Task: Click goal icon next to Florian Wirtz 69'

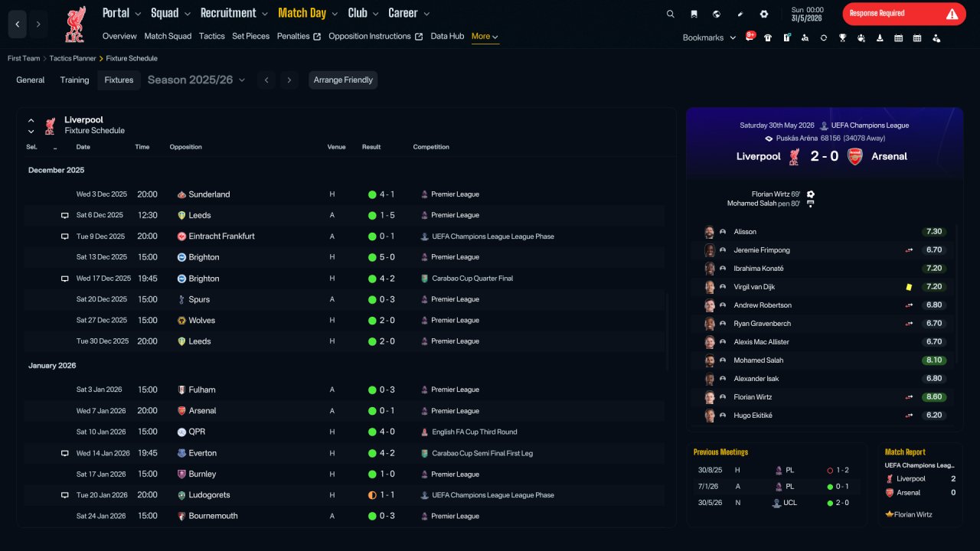Action: (811, 194)
